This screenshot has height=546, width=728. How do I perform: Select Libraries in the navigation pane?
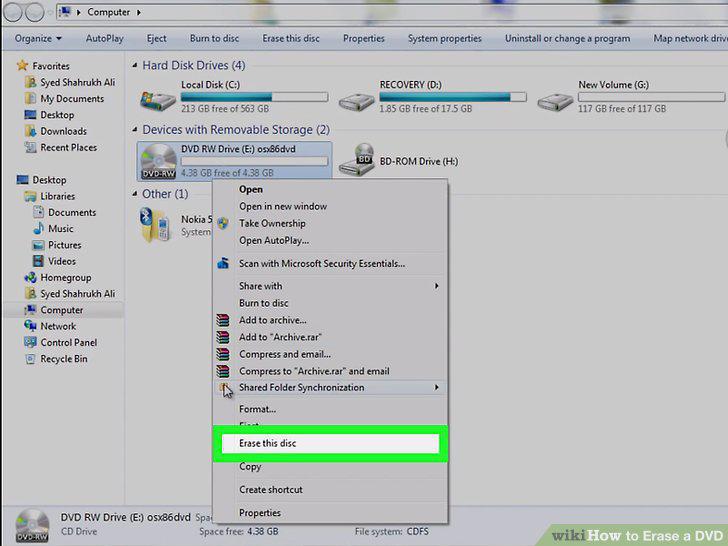coord(58,196)
